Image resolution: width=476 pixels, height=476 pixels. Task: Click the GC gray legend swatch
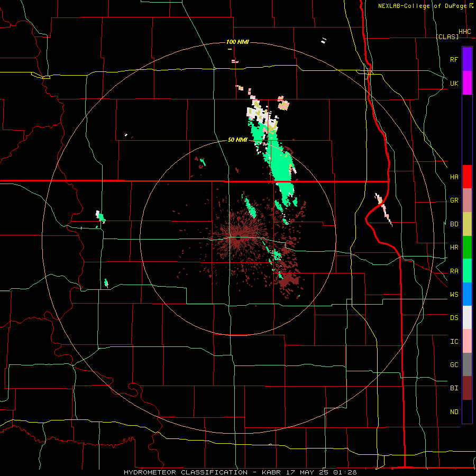467,364
